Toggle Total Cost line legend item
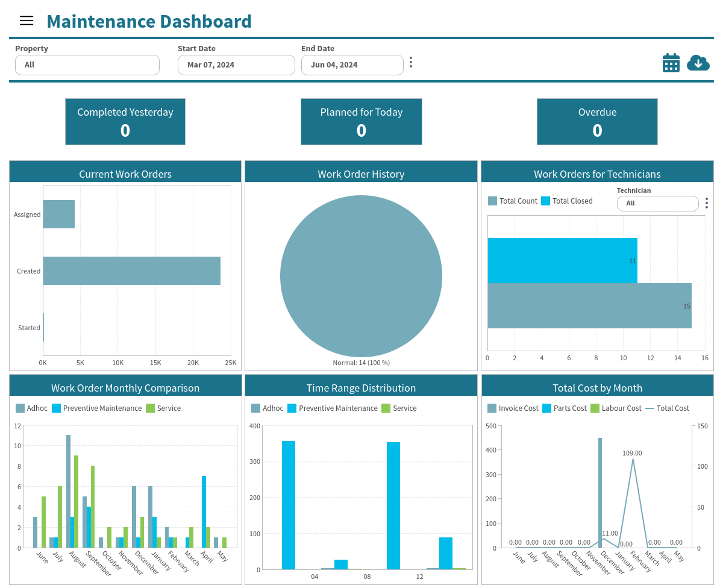Screen dimensions: 723x588 click(667, 408)
